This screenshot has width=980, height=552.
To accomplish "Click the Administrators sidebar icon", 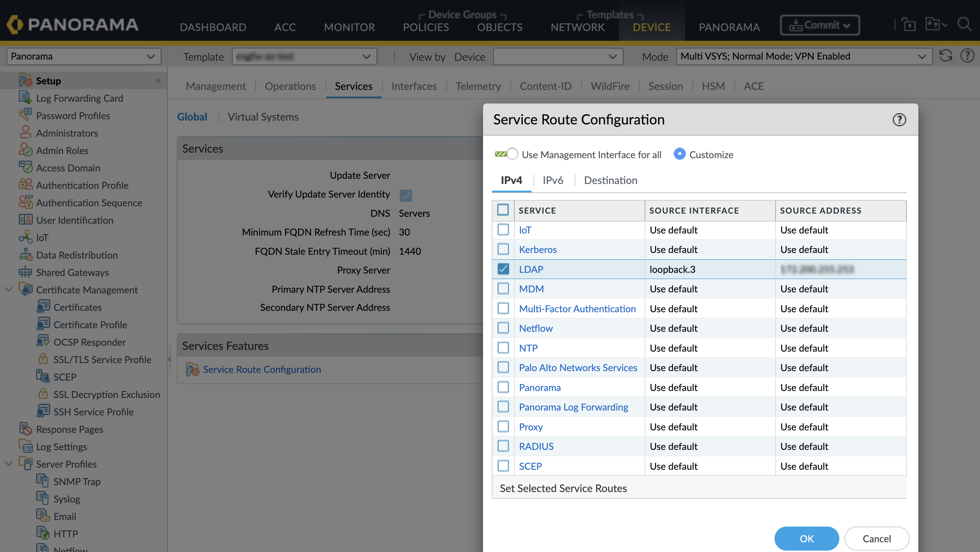I will click(x=25, y=133).
